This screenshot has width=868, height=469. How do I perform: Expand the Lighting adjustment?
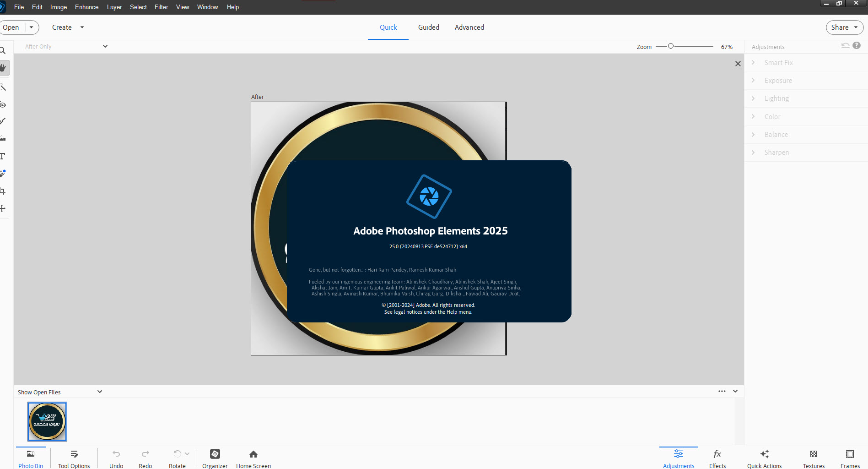click(x=806, y=98)
